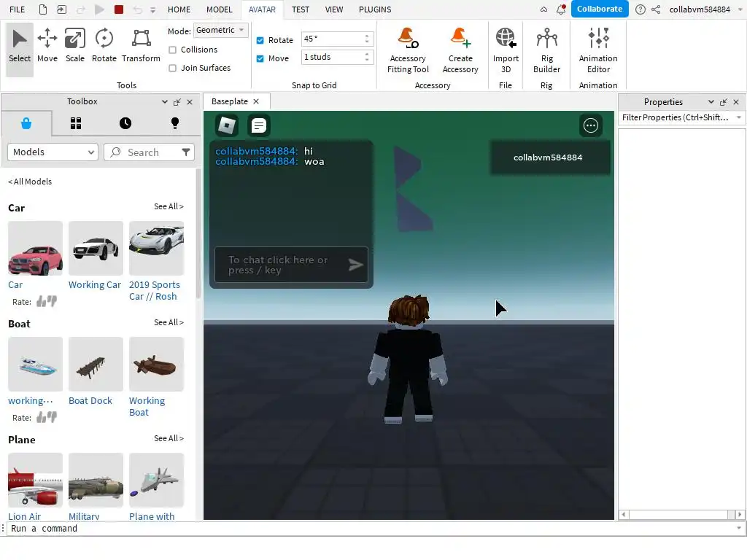Viewport: 747px width, 560px height.
Task: See All in the Plane section
Action: (x=169, y=438)
